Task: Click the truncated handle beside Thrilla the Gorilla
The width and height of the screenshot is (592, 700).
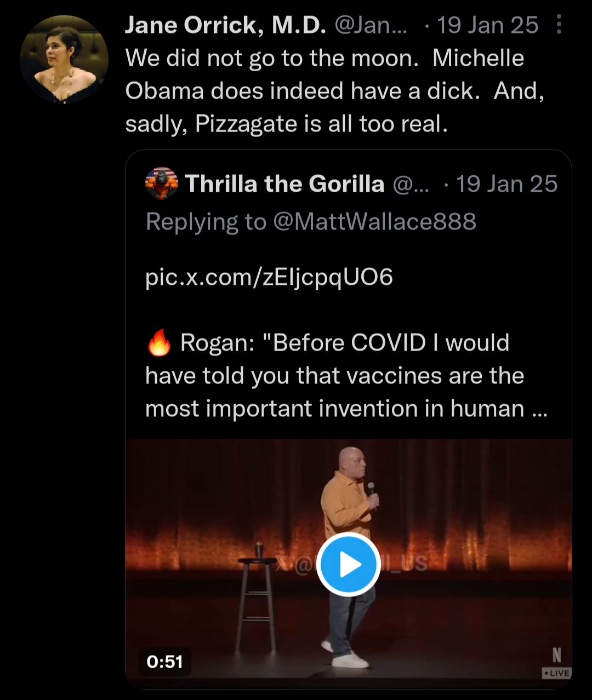Action: [411, 184]
